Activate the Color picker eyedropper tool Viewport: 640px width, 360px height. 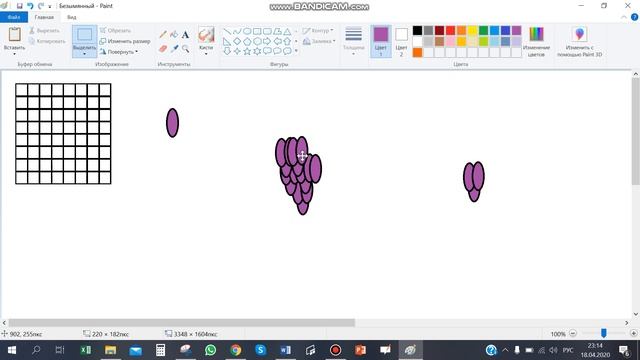tap(174, 49)
